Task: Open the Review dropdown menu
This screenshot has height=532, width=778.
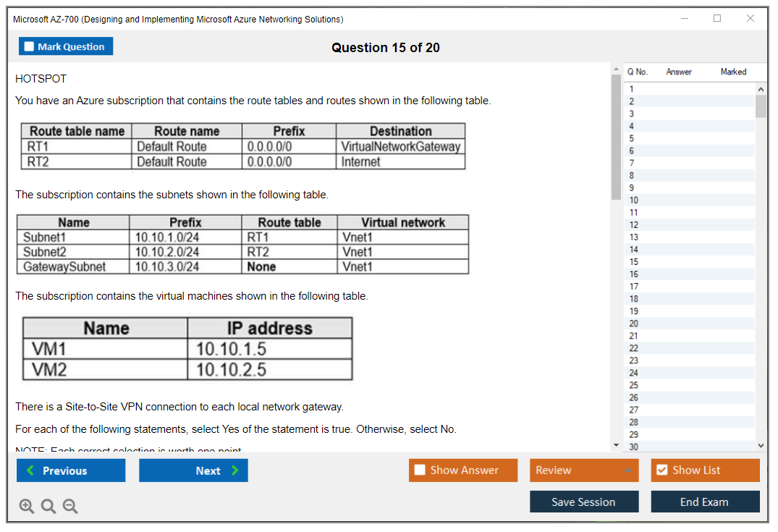Action: click(584, 470)
